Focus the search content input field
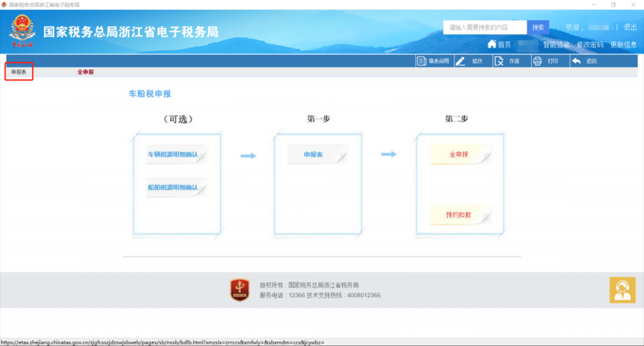The height and width of the screenshot is (346, 644). pyautogui.click(x=485, y=27)
